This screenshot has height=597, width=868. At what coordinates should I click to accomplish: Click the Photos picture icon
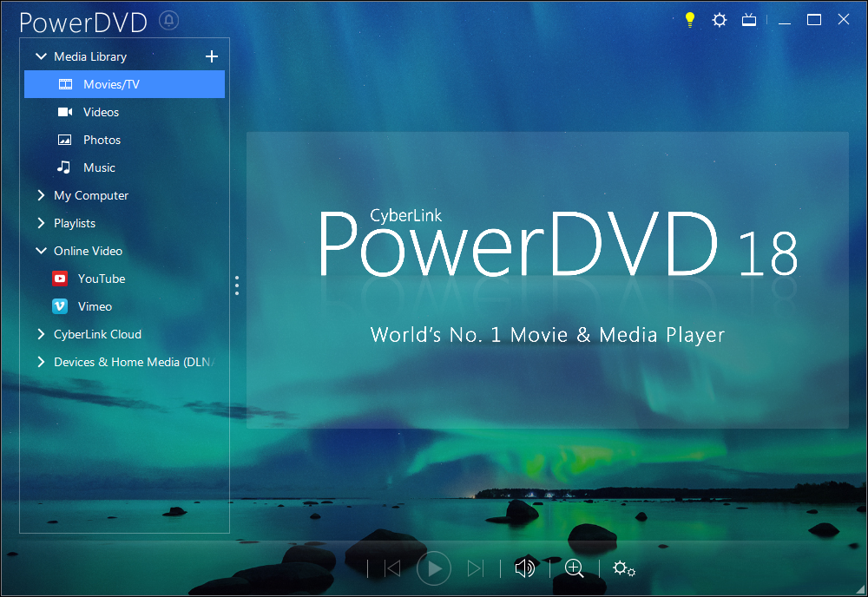65,140
